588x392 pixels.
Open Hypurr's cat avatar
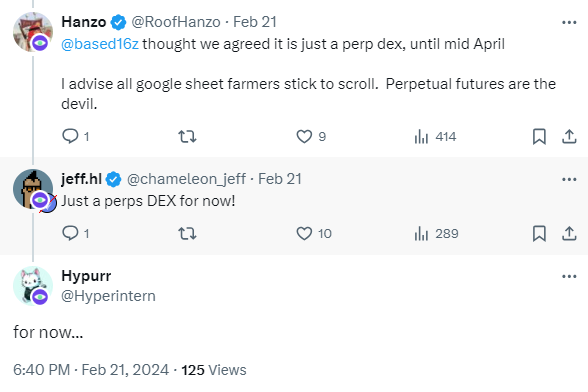pos(33,286)
